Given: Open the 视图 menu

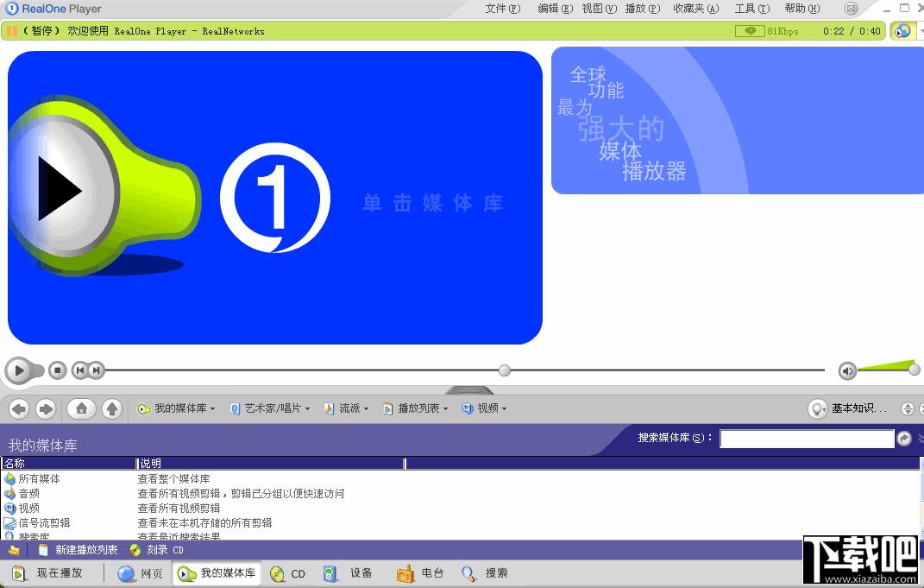Looking at the screenshot, I should pyautogui.click(x=600, y=9).
